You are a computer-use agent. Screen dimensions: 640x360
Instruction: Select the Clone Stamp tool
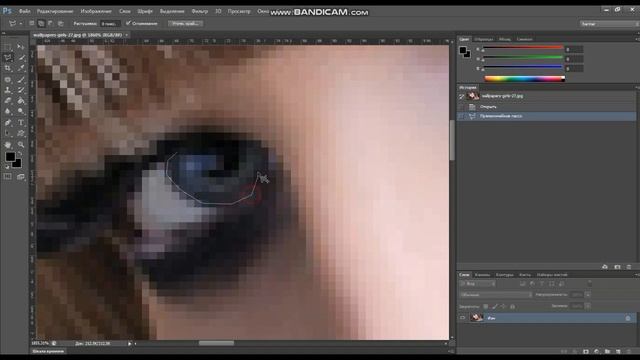(7, 90)
